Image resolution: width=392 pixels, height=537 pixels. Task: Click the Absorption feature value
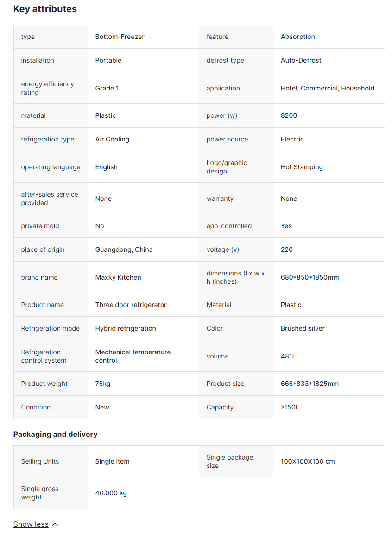click(x=297, y=37)
